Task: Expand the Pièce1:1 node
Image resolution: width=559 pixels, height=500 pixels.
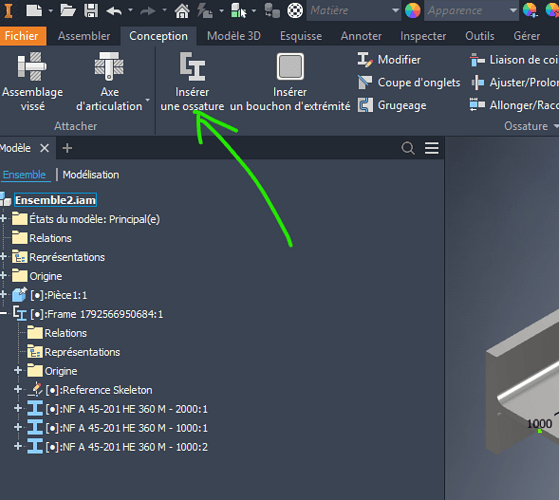Action: point(3,294)
